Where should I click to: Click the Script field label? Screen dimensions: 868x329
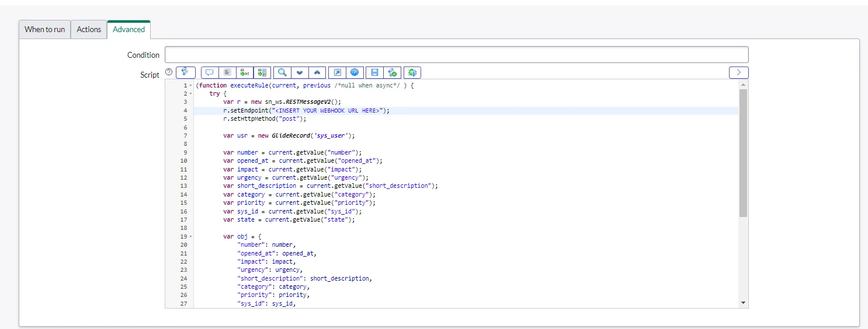(x=150, y=75)
